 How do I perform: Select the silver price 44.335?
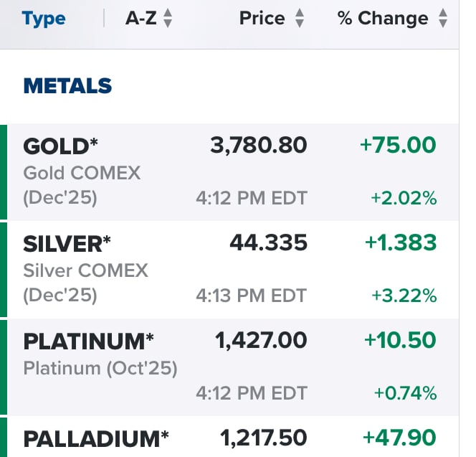[x=268, y=242]
